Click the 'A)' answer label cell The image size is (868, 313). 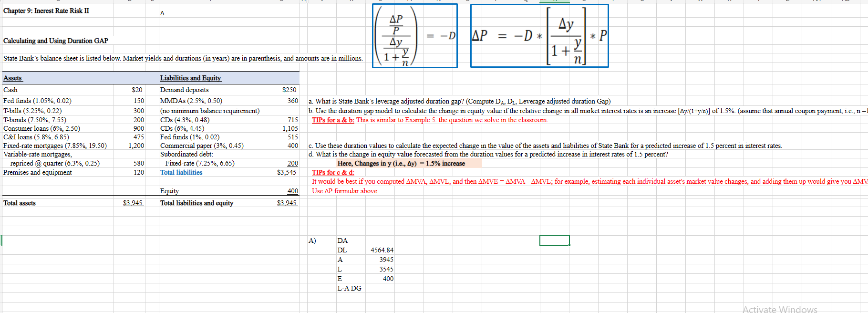(312, 240)
